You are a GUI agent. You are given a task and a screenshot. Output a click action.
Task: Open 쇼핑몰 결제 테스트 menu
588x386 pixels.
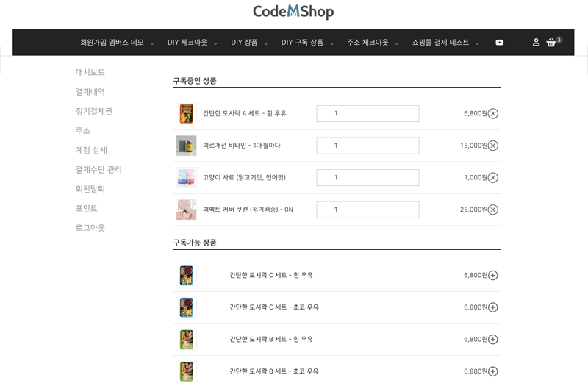tap(445, 43)
